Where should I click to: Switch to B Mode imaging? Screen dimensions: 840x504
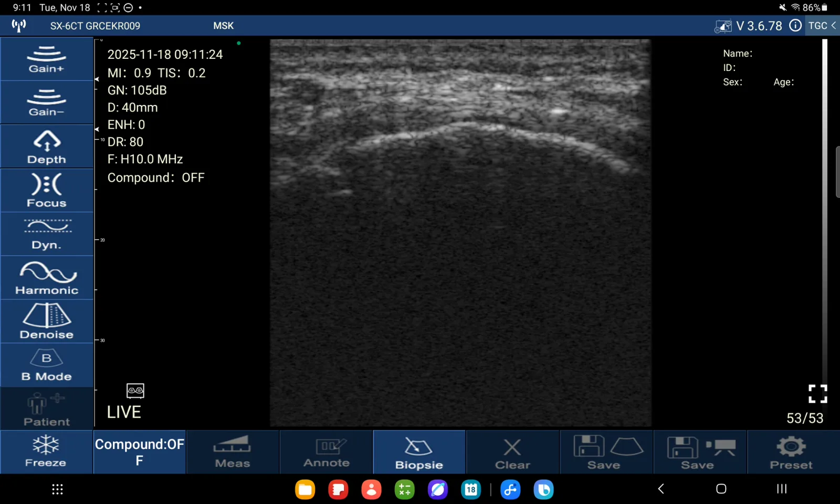tap(47, 365)
